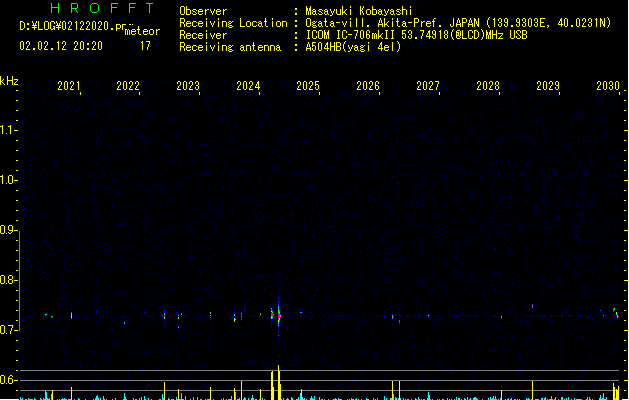Click the 2023 time axis marker
Viewport: 629px width, 400px height.
point(188,85)
